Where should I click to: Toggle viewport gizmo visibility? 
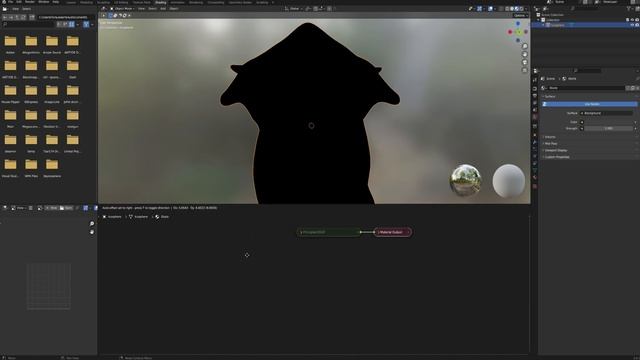pyautogui.click(x=480, y=9)
